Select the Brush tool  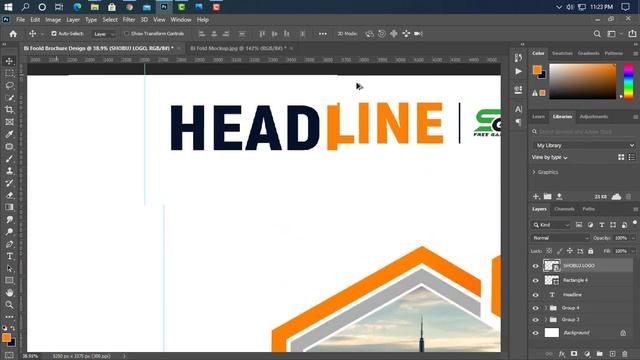9,158
